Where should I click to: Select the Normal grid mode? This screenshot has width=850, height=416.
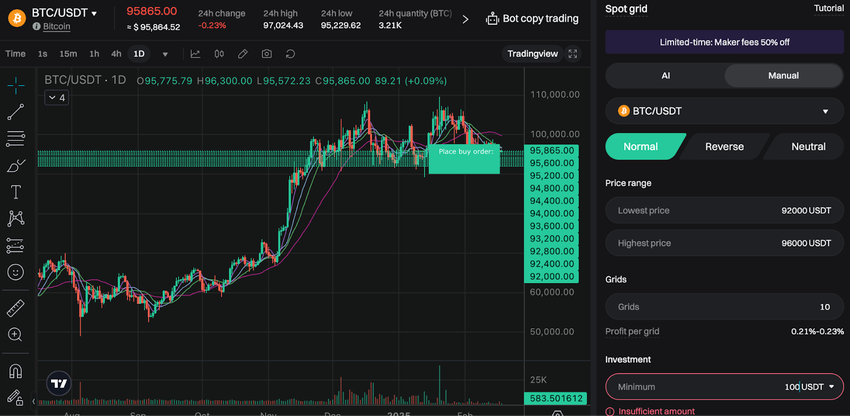pos(641,146)
